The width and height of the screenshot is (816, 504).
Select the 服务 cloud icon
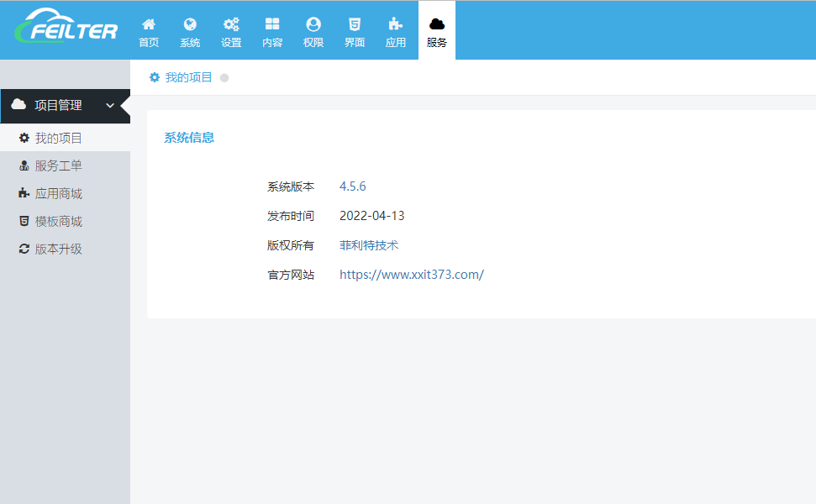click(x=437, y=24)
